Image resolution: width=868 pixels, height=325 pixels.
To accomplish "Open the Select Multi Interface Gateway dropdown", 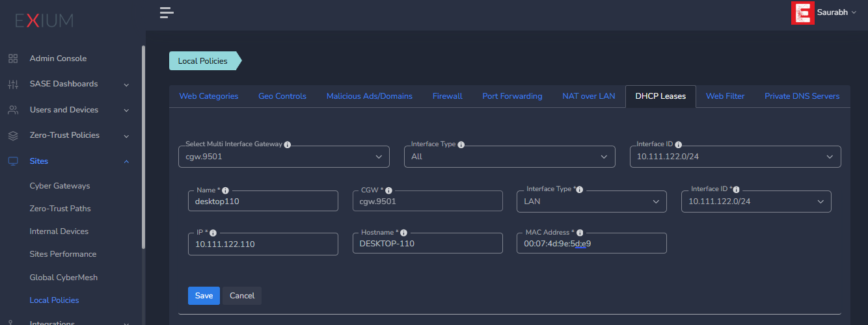I will click(284, 157).
